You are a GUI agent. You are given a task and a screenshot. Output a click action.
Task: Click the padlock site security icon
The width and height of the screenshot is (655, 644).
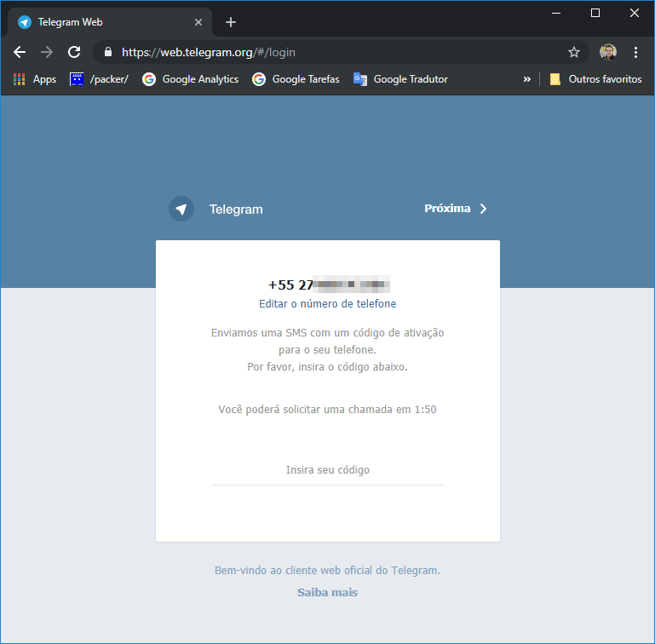[108, 52]
